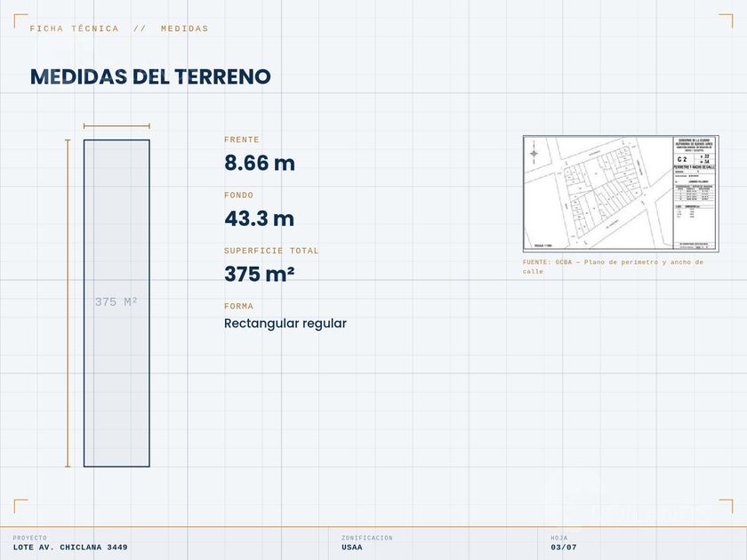
Task: Click the 'USAA' zonificación value
Action: tap(351, 548)
